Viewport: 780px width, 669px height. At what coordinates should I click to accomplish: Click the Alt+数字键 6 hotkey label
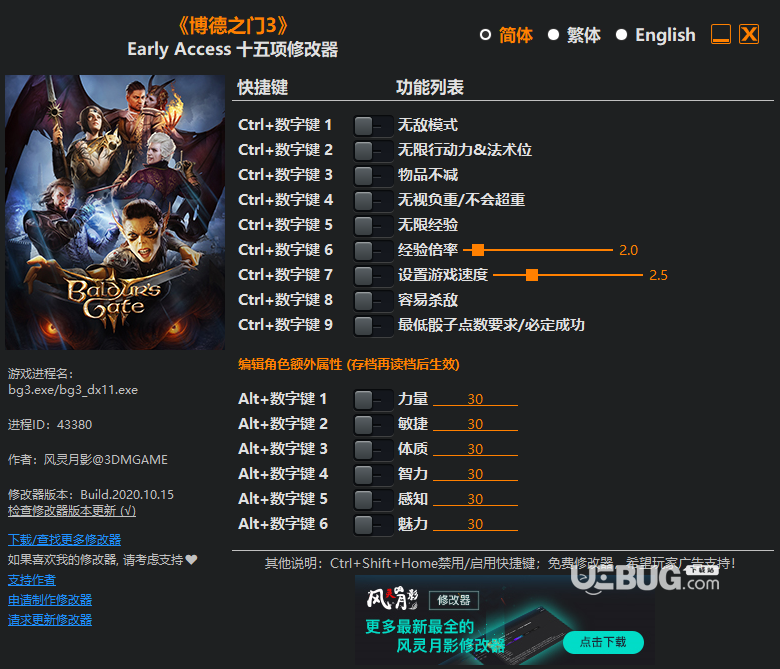283,524
